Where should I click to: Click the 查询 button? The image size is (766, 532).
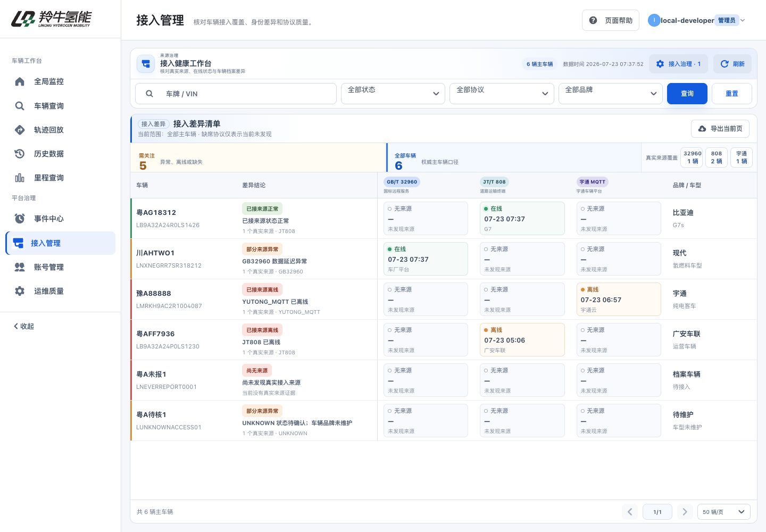687,94
